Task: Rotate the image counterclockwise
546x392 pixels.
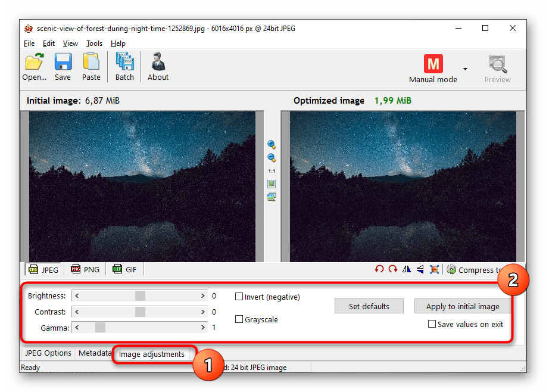Action: [x=379, y=269]
